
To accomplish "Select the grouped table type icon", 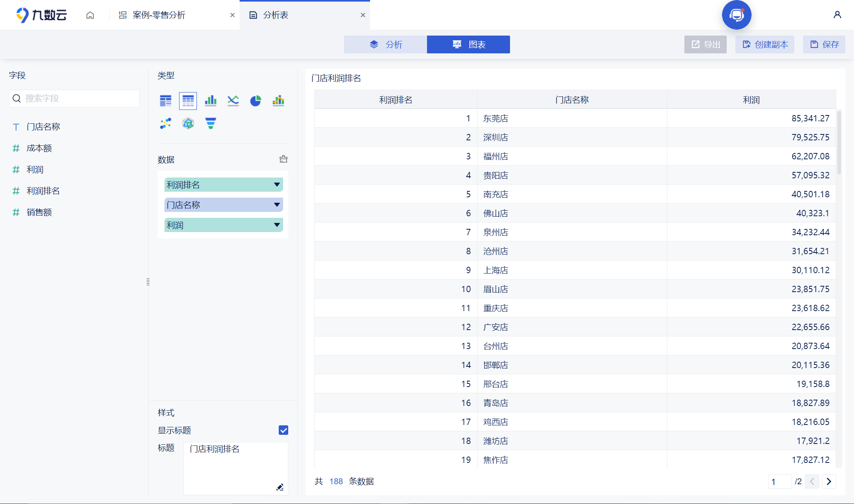I will click(x=166, y=101).
